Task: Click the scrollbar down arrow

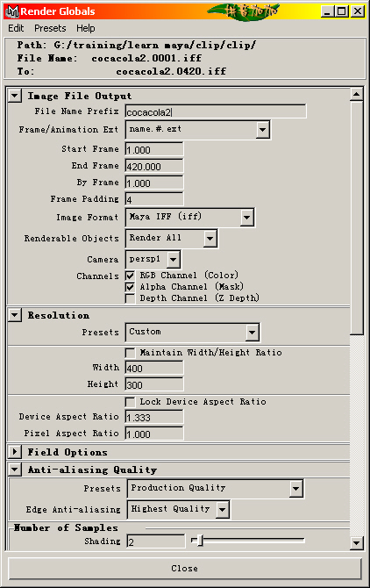Action: 357,542
